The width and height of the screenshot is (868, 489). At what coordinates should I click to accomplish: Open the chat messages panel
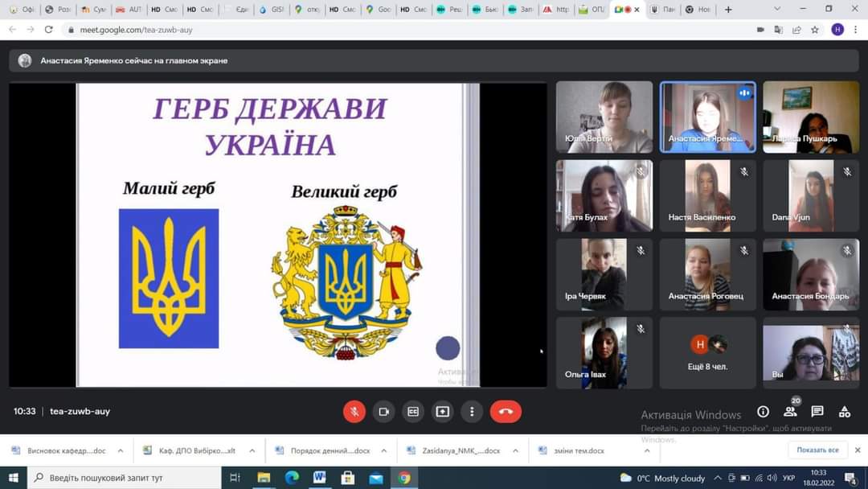817,412
